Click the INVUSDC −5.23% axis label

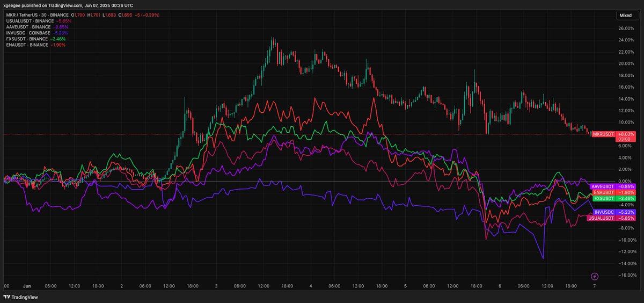pos(614,212)
